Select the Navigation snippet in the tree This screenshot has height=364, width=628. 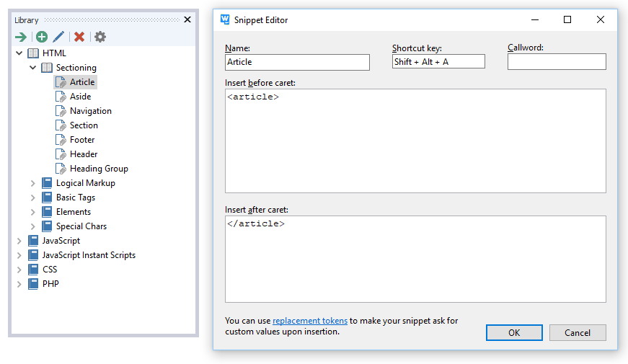90,111
